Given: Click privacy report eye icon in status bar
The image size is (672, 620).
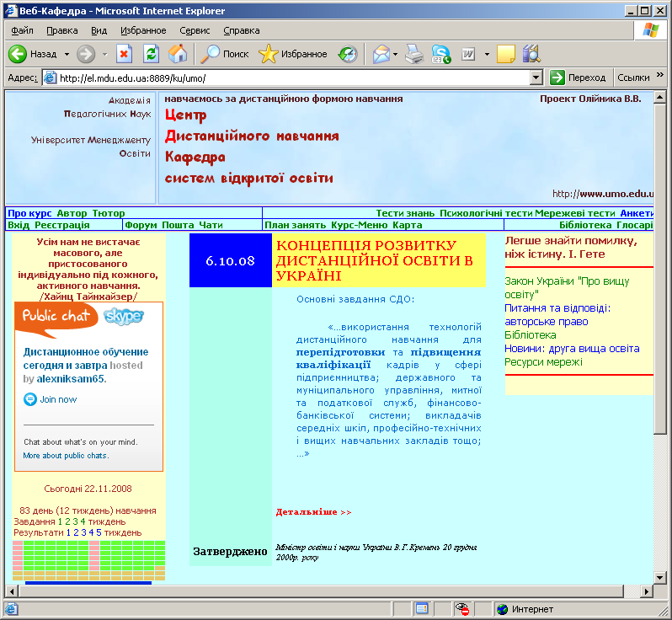Looking at the screenshot, I should [461, 608].
